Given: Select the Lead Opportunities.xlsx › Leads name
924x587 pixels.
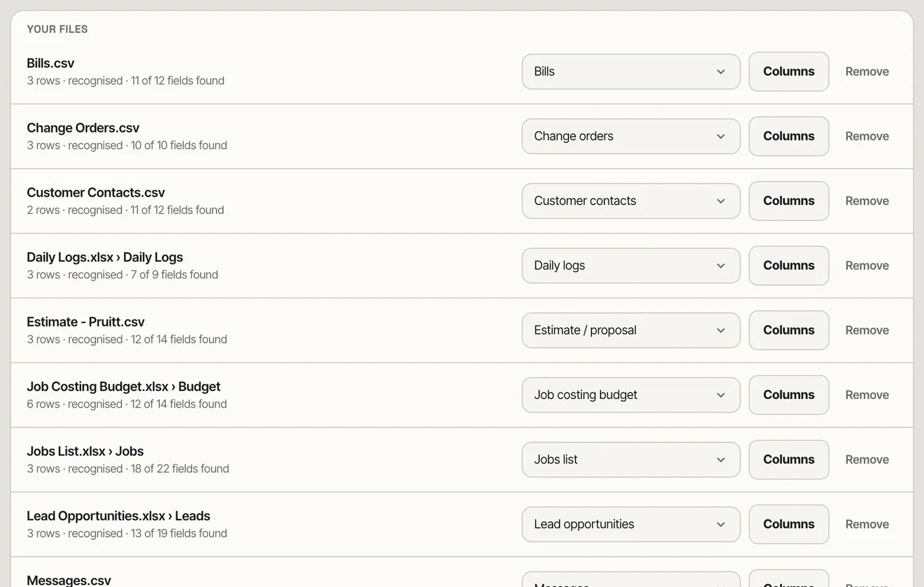Looking at the screenshot, I should [x=118, y=516].
